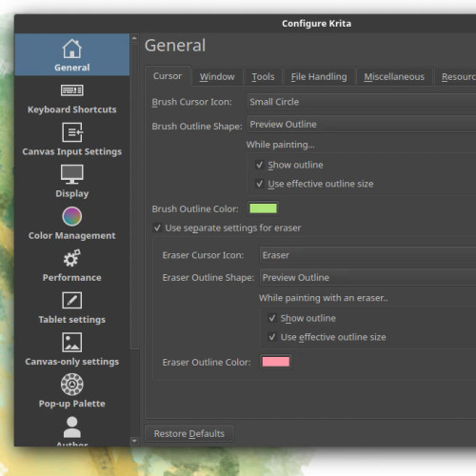Open Tablet settings pen icon
Image resolution: width=476 pixels, height=476 pixels.
pyautogui.click(x=72, y=300)
